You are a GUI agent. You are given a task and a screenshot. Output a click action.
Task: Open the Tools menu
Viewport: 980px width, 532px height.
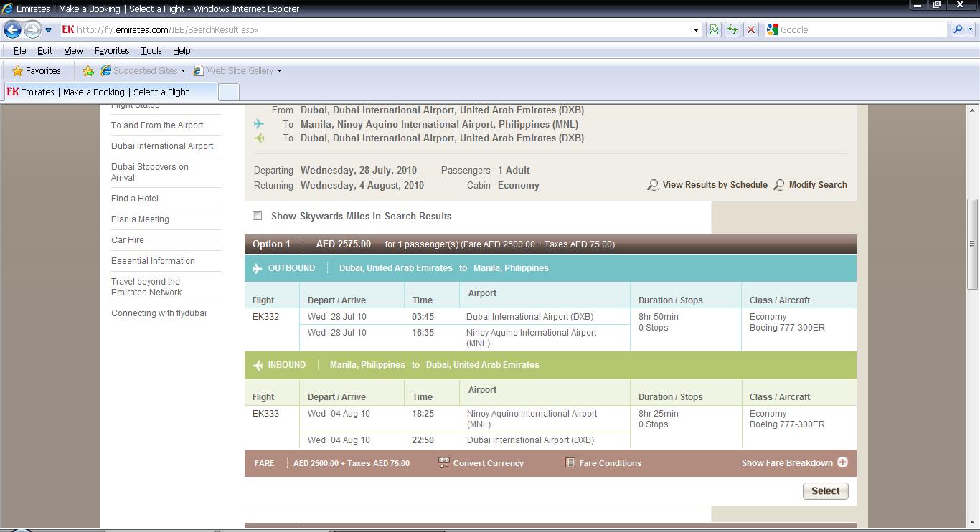pos(151,51)
